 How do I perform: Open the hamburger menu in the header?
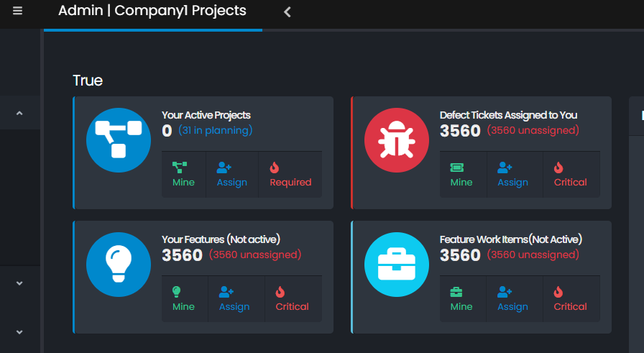[18, 11]
